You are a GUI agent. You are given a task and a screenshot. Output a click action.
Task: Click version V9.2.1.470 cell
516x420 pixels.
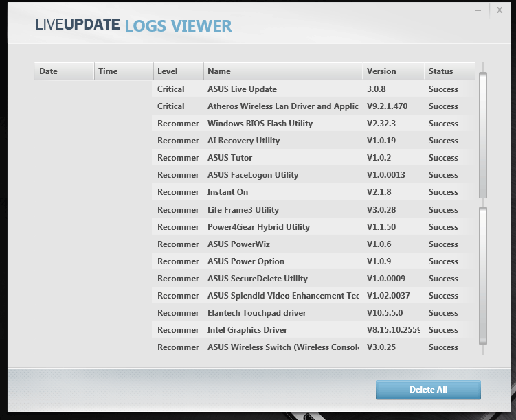(387, 106)
